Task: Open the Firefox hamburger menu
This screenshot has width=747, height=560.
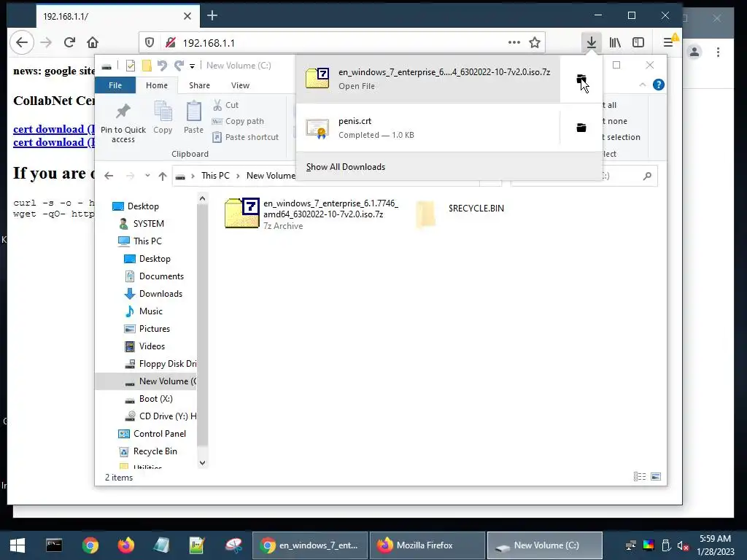Action: pos(668,43)
